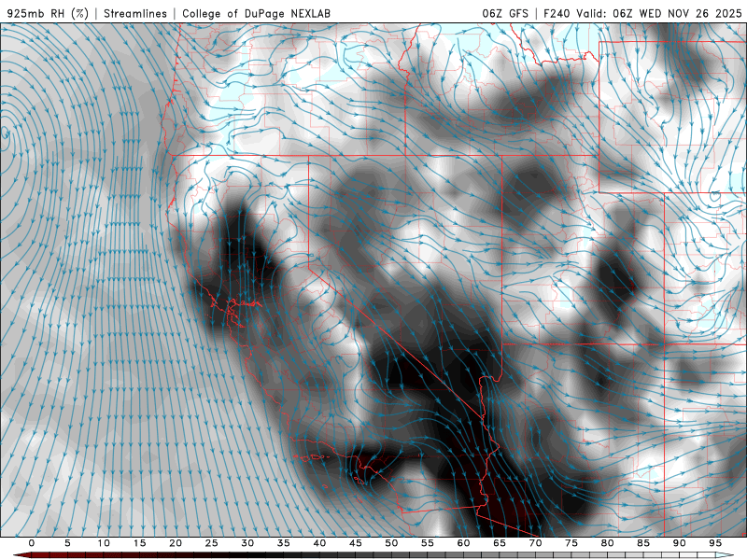The height and width of the screenshot is (560, 747).
Task: Click the "95" label on the RH scale
Action: 715,543
